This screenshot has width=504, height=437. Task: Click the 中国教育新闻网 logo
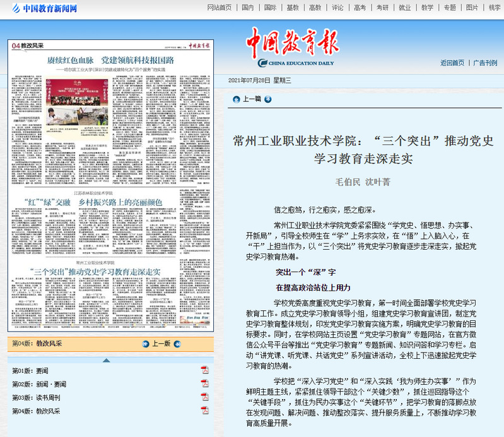[x=41, y=8]
